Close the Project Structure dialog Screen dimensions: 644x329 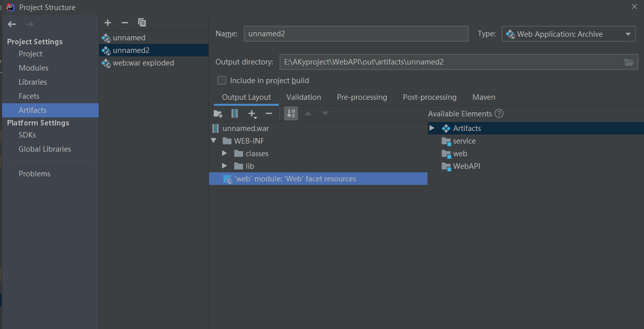[634, 7]
